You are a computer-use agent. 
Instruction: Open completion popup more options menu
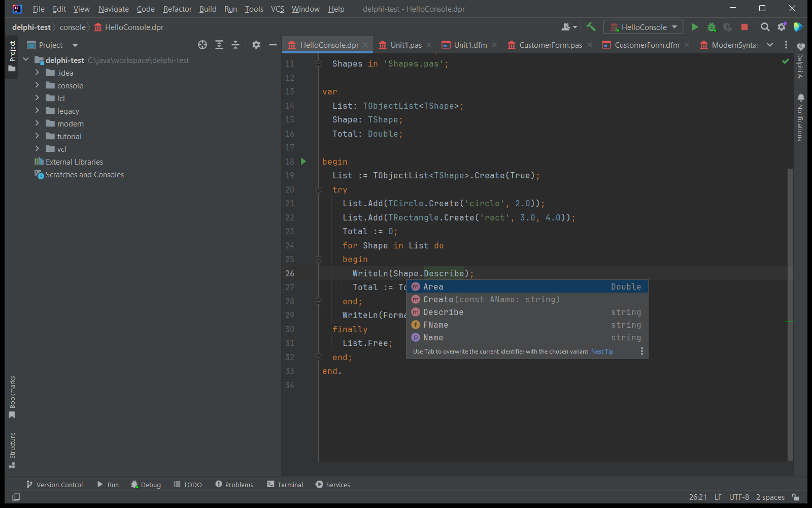coord(642,351)
